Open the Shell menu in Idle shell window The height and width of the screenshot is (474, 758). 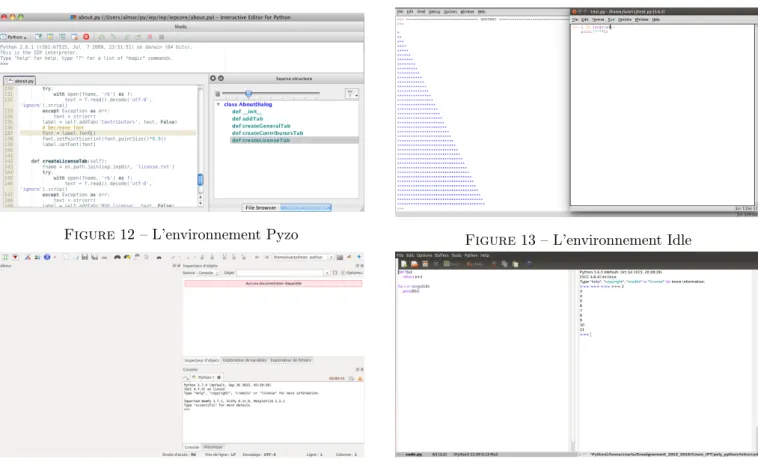click(x=421, y=12)
